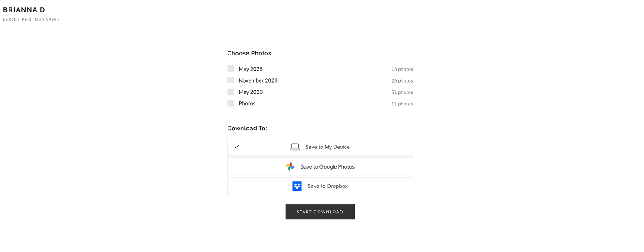The height and width of the screenshot is (252, 644).
Task: Click the November 2023 album label
Action: click(258, 80)
